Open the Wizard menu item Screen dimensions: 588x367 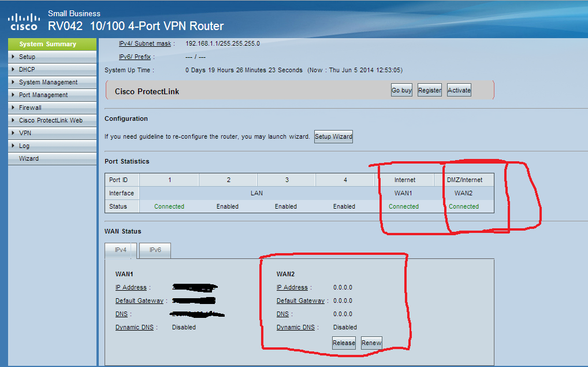pyautogui.click(x=52, y=158)
